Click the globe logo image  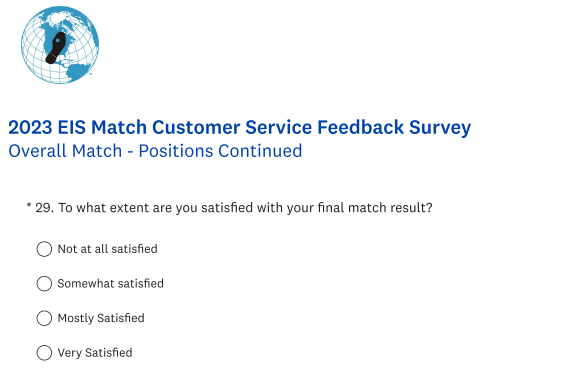tap(60, 45)
